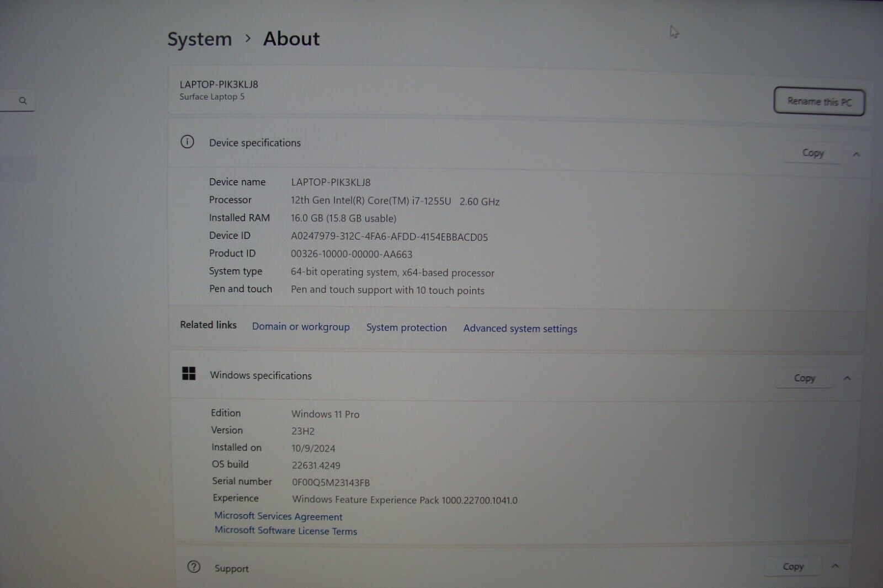The width and height of the screenshot is (883, 588).
Task: Collapse the Device specifications section chevron
Action: pos(857,154)
